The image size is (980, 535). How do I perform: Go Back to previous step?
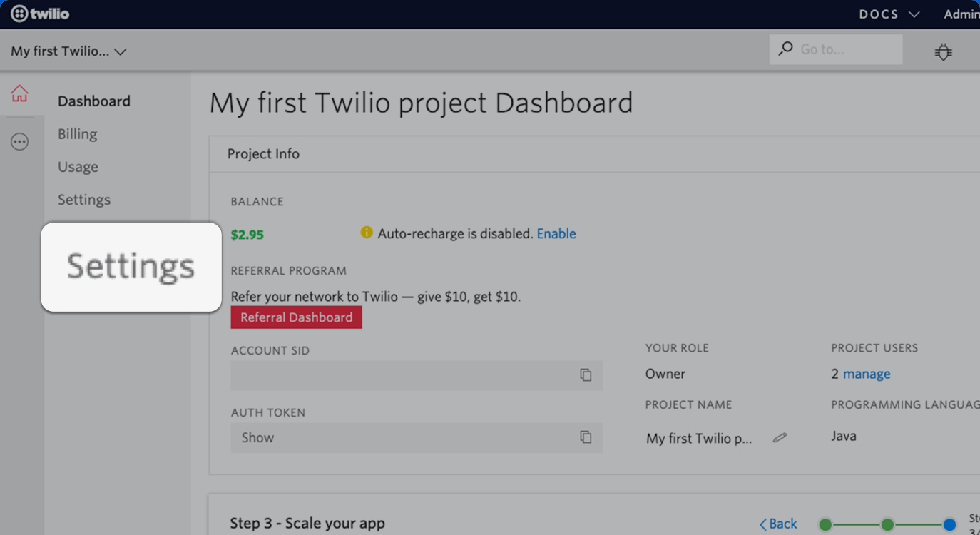[778, 524]
